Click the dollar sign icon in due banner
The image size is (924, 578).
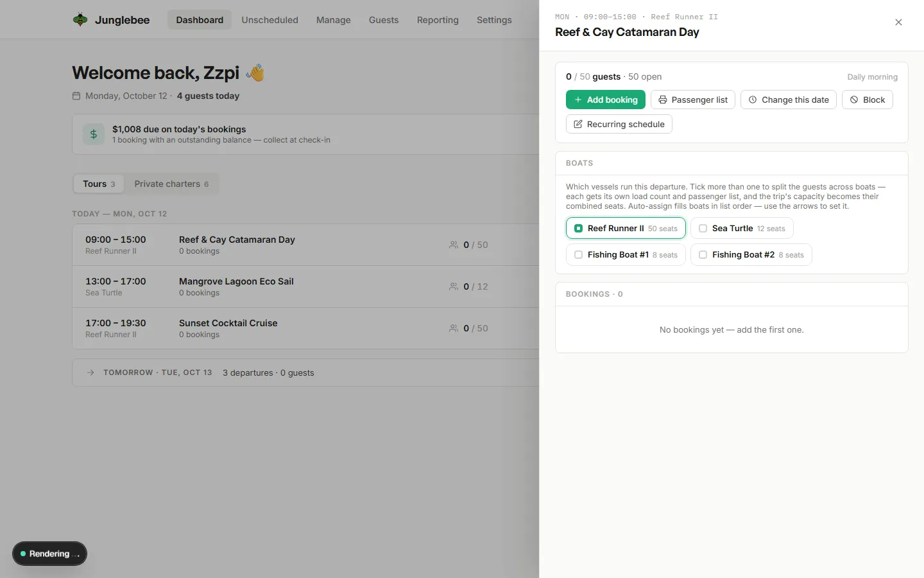pos(94,134)
